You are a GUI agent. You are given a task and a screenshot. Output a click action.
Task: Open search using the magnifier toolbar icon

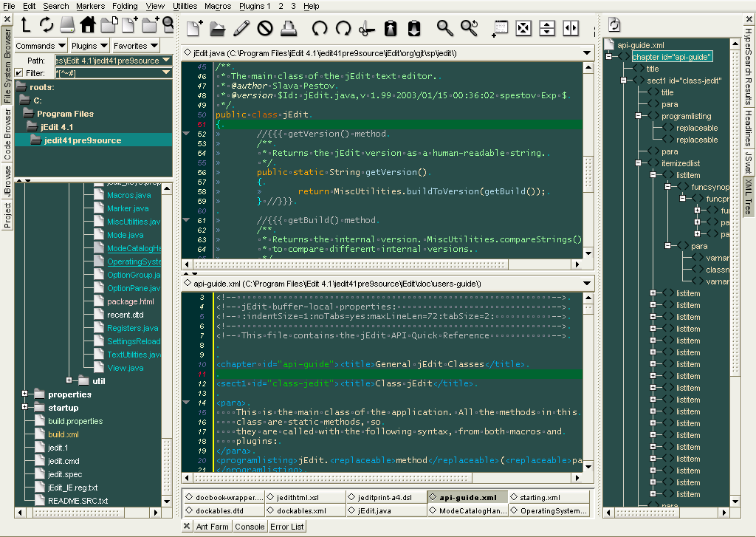point(447,29)
